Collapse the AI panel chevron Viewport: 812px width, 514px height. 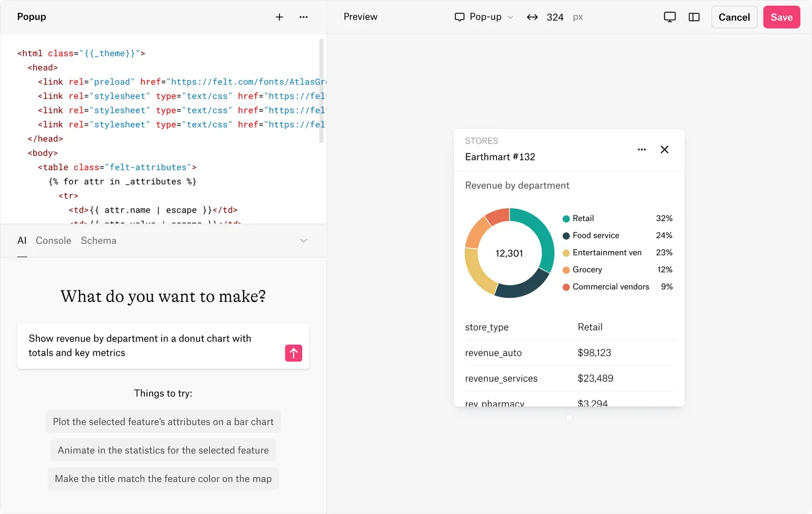(303, 240)
